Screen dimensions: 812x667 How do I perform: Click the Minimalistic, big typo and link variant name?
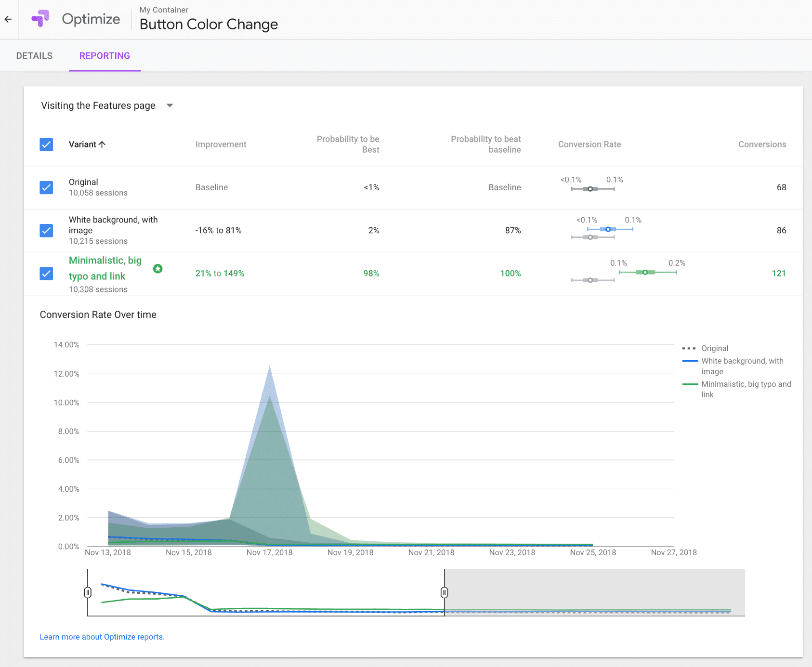[x=105, y=268]
